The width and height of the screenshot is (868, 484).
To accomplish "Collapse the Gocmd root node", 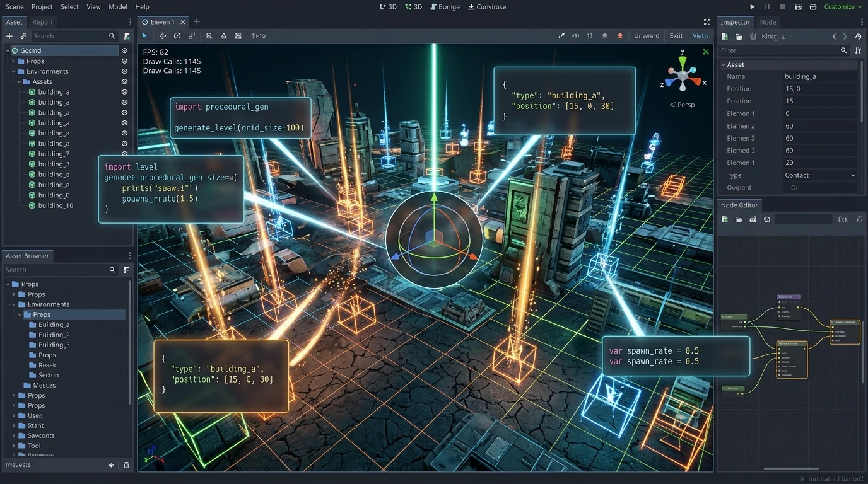I will (8, 50).
